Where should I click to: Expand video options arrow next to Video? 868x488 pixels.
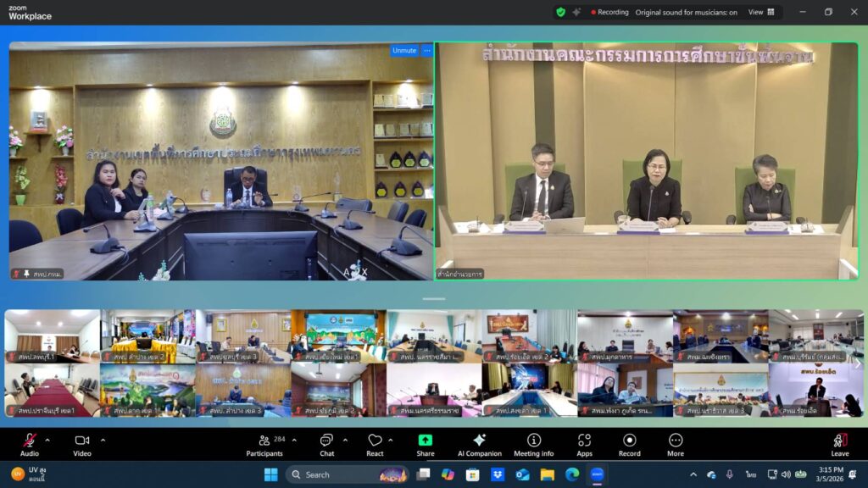click(103, 440)
